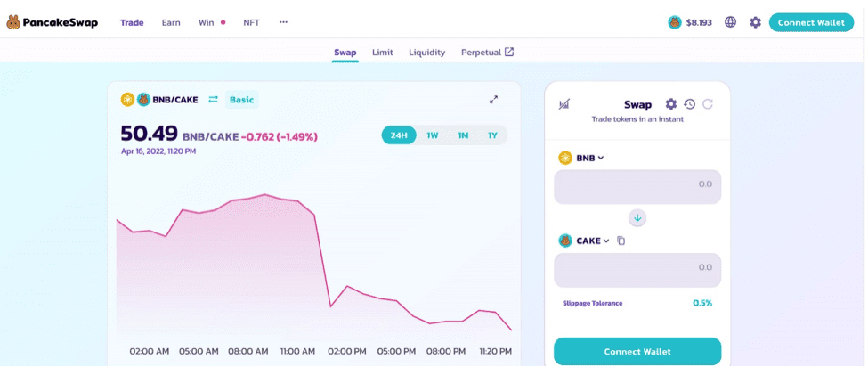Click the Apr 16, 2022, 11:20 PM timestamp
The width and height of the screenshot is (868, 367).
pyautogui.click(x=158, y=151)
